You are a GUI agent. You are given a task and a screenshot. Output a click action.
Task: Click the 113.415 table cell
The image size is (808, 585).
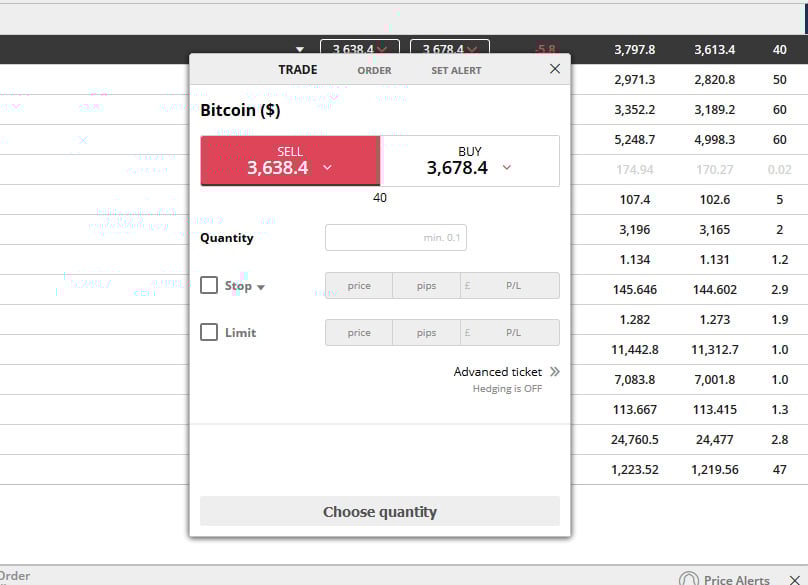715,409
